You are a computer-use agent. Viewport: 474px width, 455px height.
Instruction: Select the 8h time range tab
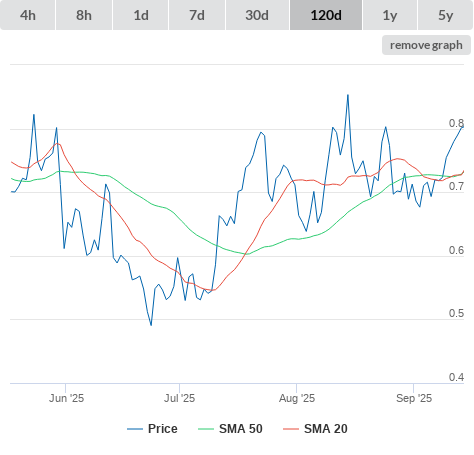[x=84, y=15]
